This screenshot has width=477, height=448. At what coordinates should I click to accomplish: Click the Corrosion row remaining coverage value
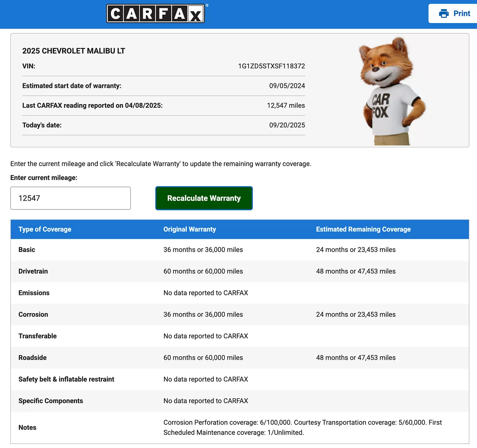(355, 314)
